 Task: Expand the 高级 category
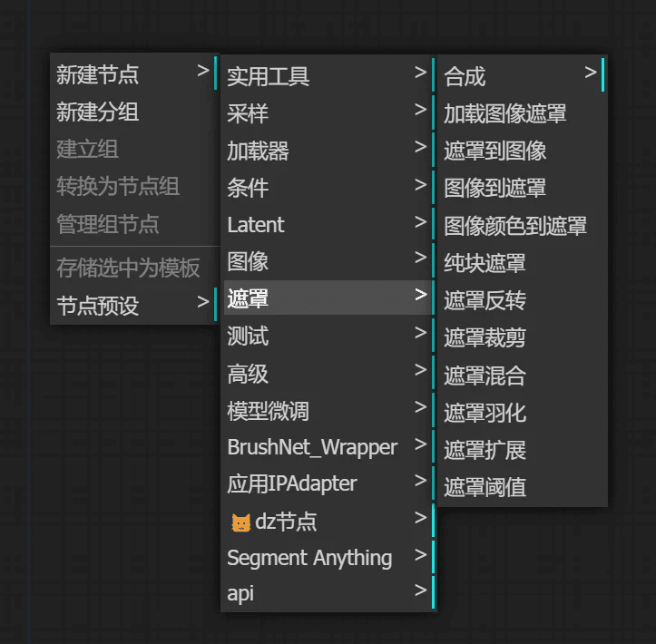click(328, 373)
